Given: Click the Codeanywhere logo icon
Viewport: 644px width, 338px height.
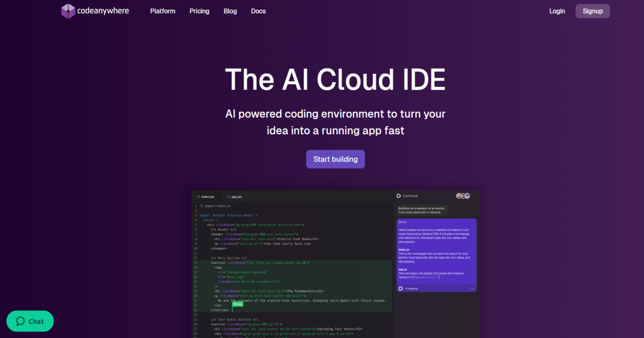Looking at the screenshot, I should coord(68,11).
